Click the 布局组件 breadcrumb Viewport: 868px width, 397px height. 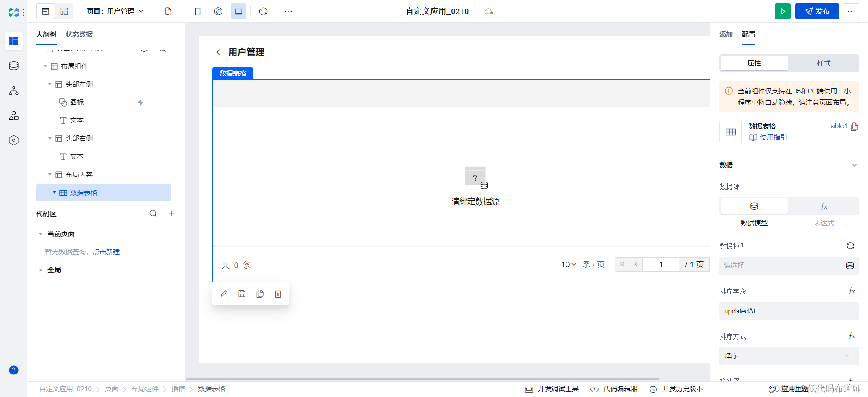145,389
